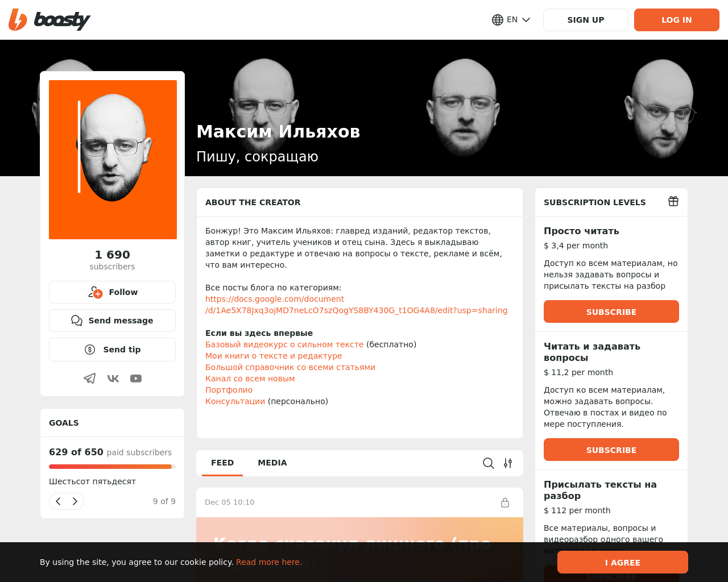The image size is (728, 582).
Task: Open feed filter settings icon
Action: tap(508, 463)
